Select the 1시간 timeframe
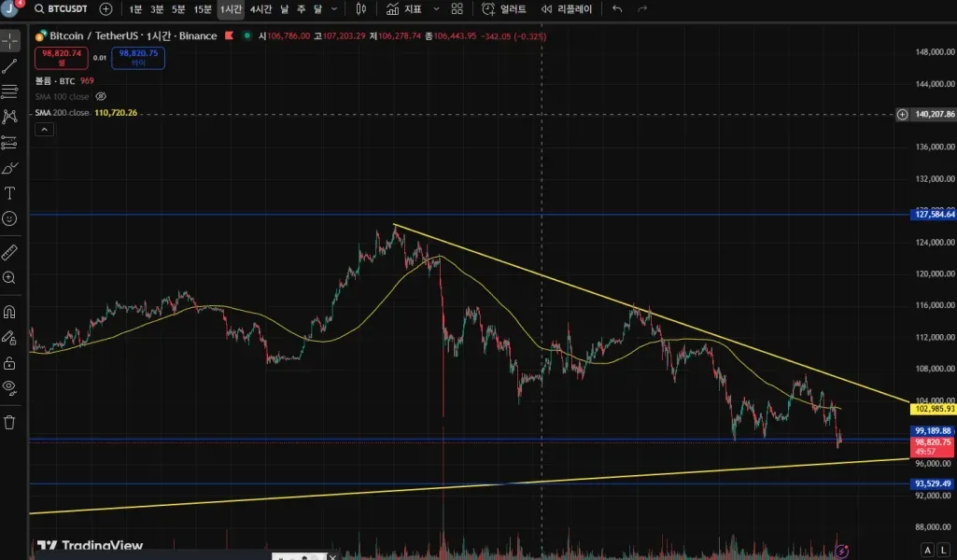Viewport: 957px width, 560px height. 231,9
